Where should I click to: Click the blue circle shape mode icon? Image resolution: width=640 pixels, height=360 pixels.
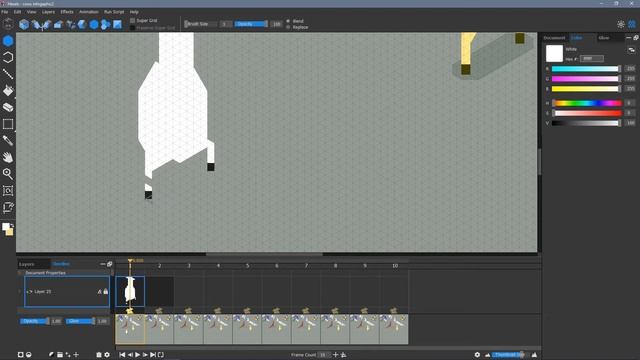94,25
